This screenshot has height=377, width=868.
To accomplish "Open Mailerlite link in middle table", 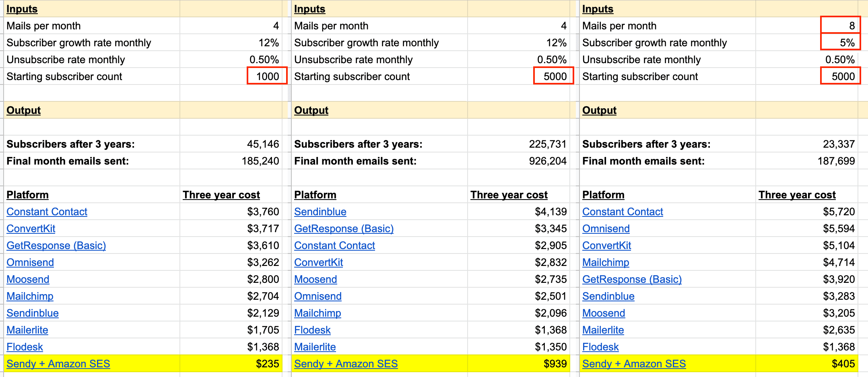I will point(315,347).
